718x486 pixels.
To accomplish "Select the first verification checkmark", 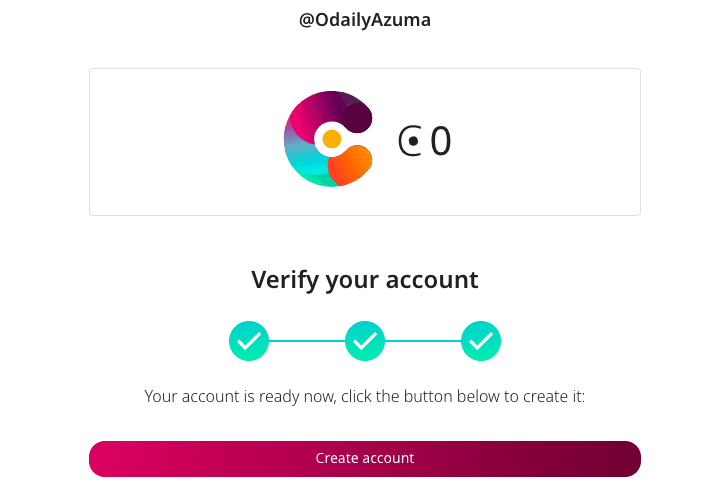I will [249, 341].
